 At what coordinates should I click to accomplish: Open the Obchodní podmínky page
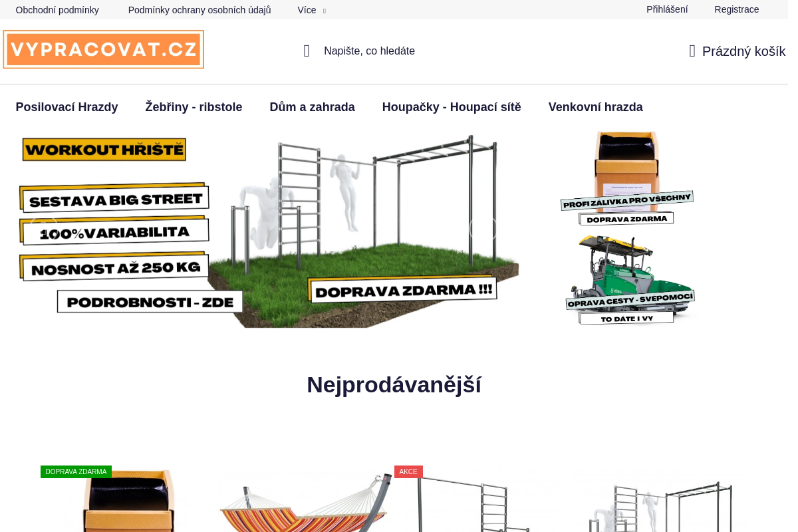coord(57,10)
